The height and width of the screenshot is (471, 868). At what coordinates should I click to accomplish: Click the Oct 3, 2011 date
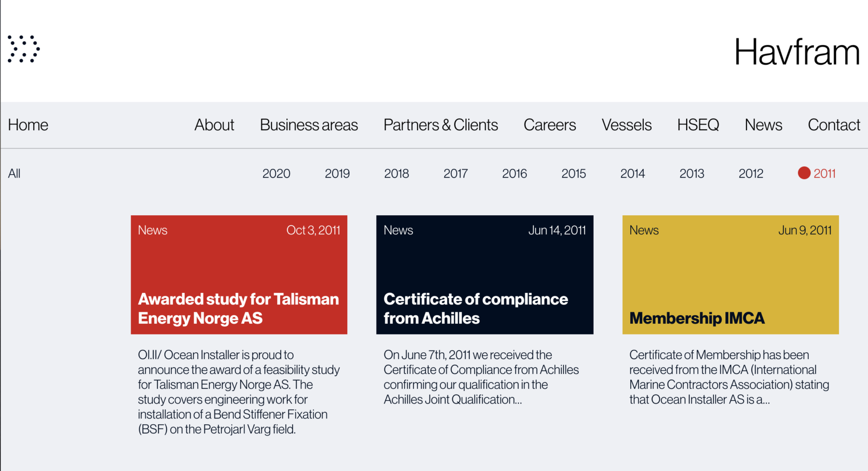[313, 230]
